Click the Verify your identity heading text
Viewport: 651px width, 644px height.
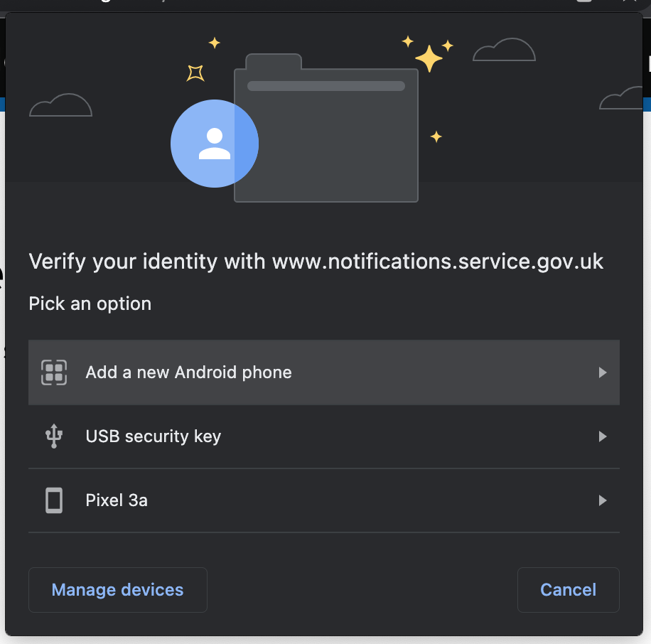(316, 262)
